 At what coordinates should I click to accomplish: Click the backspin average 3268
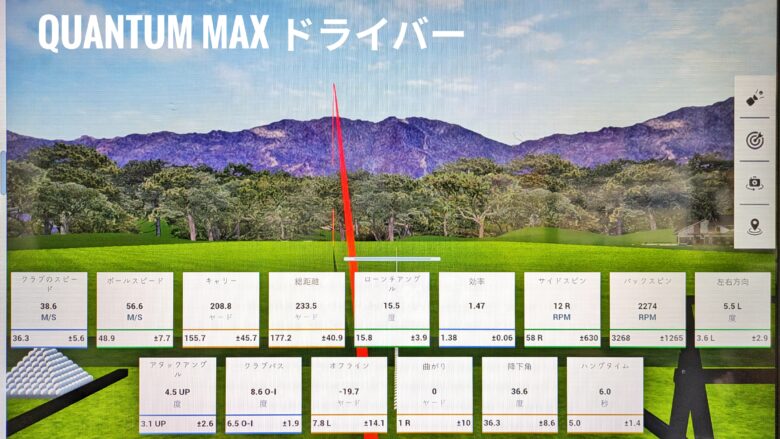(621, 338)
